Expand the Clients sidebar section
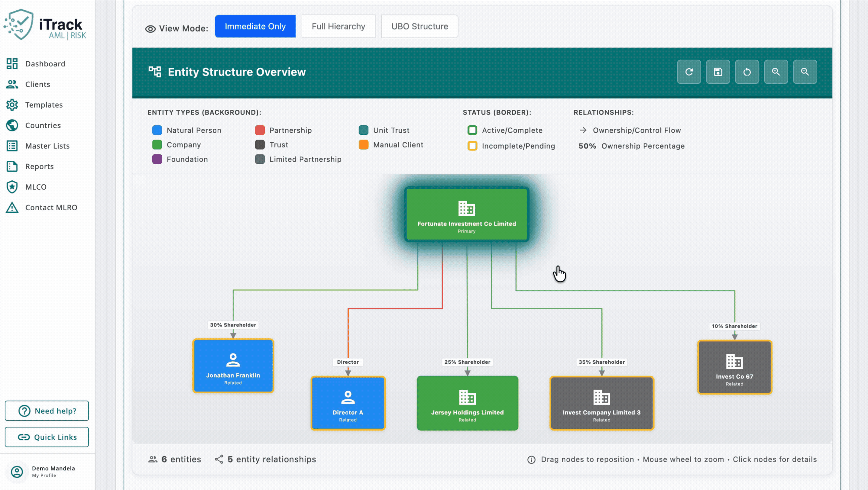The image size is (868, 490). tap(37, 84)
